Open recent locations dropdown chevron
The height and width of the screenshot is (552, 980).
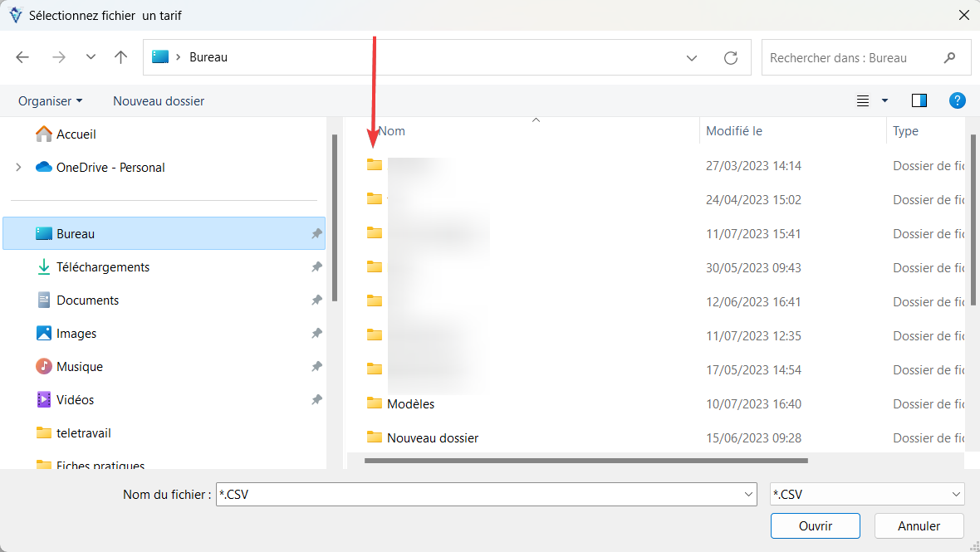[x=91, y=57]
